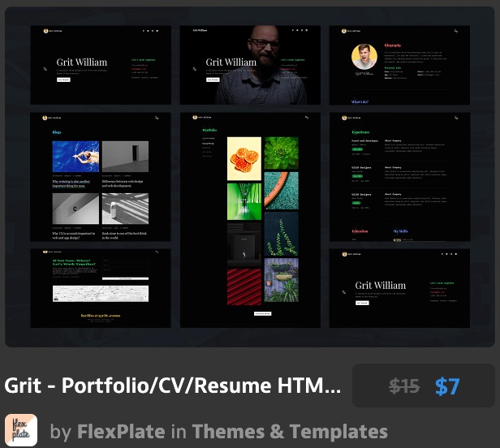The image size is (500, 448).
Task: Click the Portfolio heading in portfolio preview
Action: (210, 129)
